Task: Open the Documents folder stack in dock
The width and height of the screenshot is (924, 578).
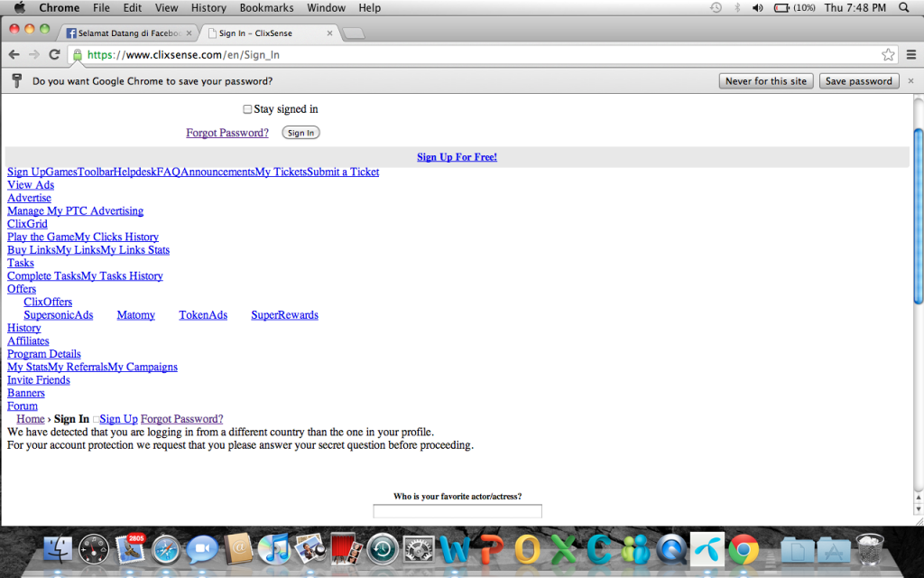Action: (x=798, y=550)
